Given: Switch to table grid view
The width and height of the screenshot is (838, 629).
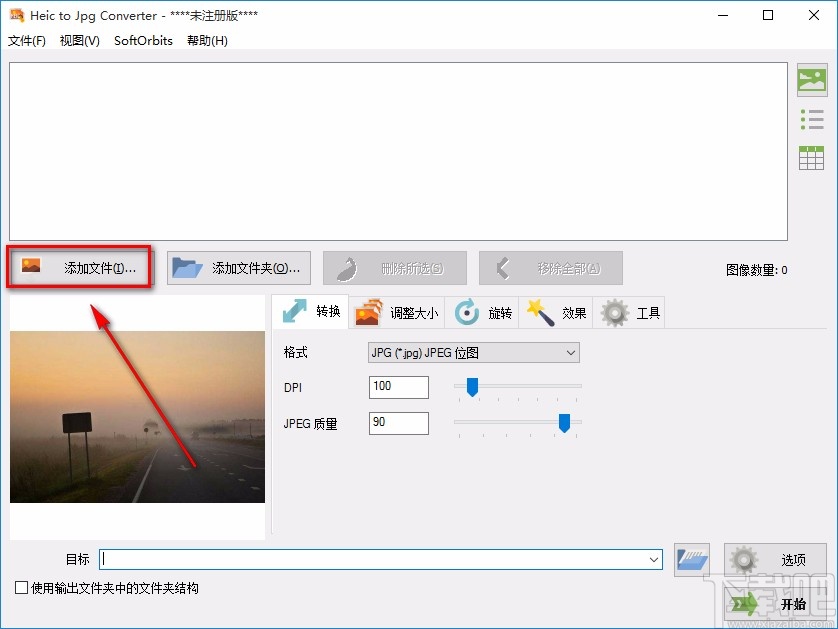Looking at the screenshot, I should pyautogui.click(x=812, y=157).
